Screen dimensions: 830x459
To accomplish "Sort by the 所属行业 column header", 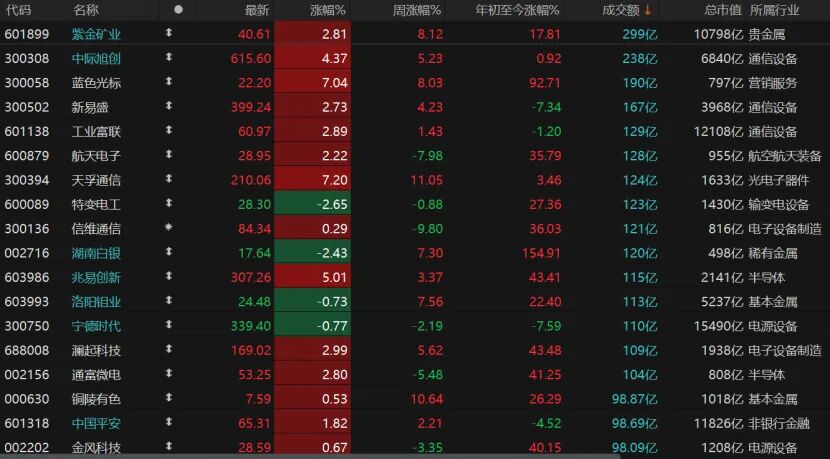I will click(774, 10).
